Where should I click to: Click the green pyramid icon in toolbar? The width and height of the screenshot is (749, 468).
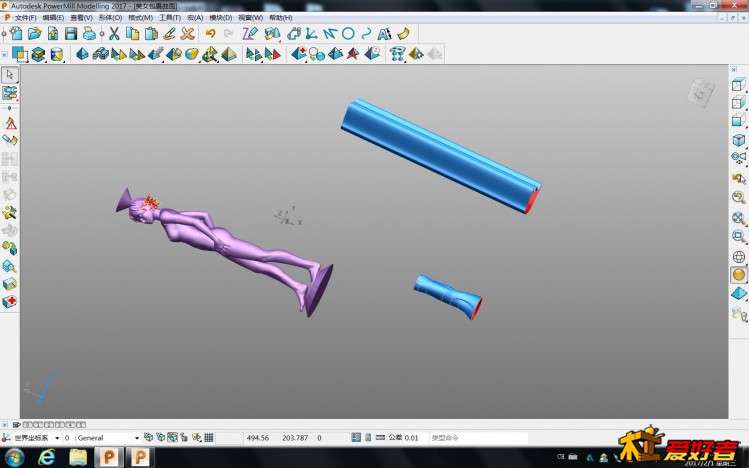pos(229,54)
